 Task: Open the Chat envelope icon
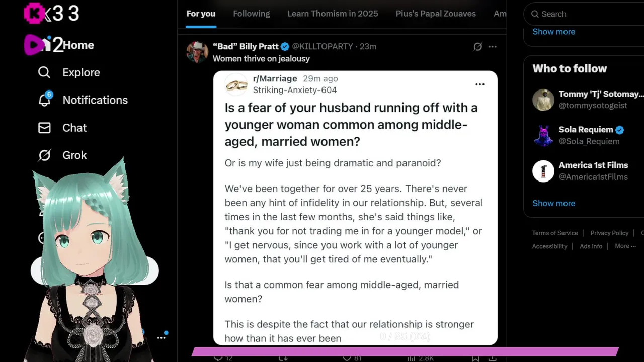tap(44, 128)
